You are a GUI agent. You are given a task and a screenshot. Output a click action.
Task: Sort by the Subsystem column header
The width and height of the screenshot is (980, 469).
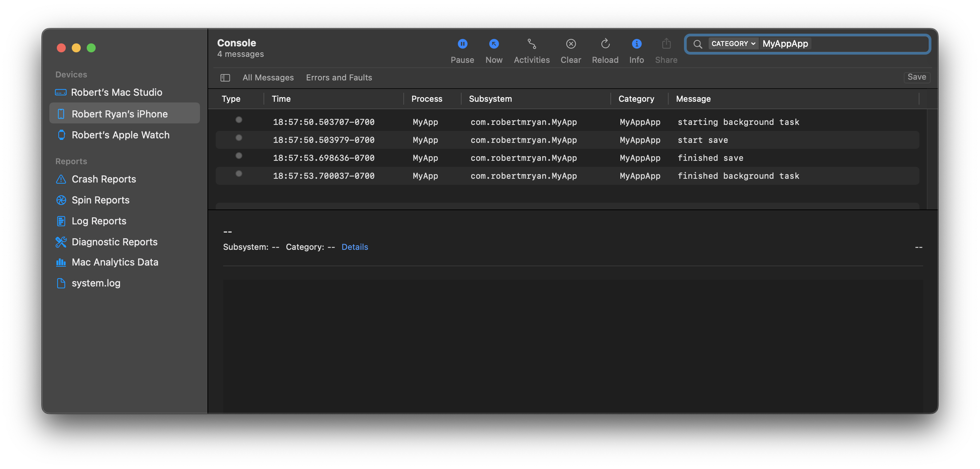[x=490, y=99]
